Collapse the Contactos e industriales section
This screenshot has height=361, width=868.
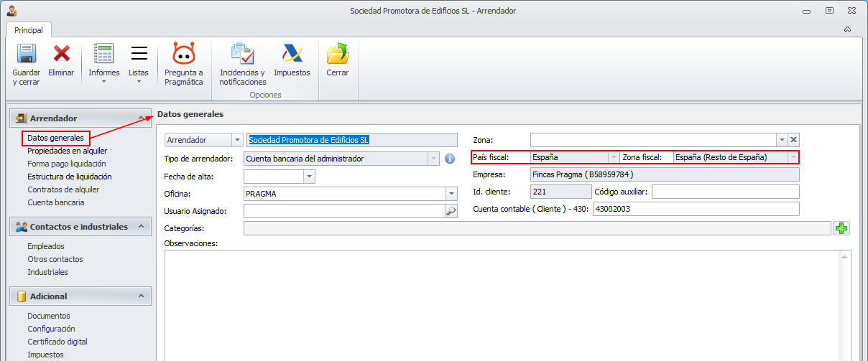[140, 227]
